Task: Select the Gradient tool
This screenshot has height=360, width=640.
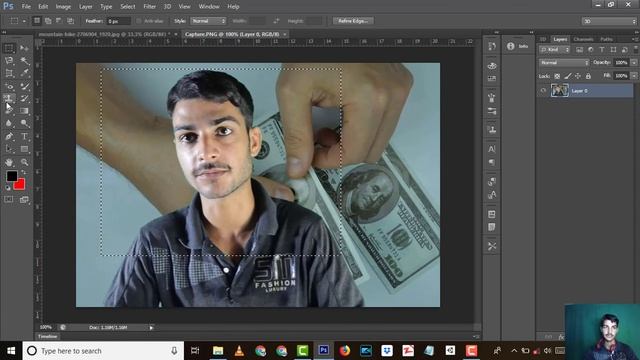Action: point(24,111)
